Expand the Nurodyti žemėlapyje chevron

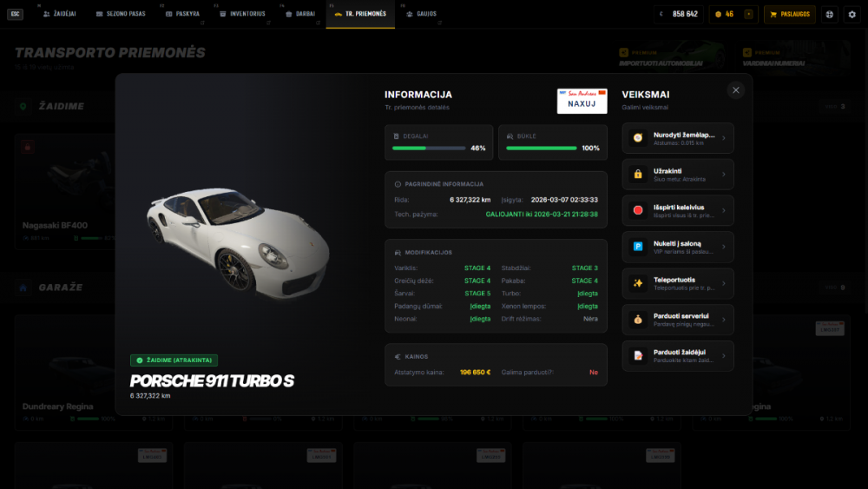click(724, 138)
